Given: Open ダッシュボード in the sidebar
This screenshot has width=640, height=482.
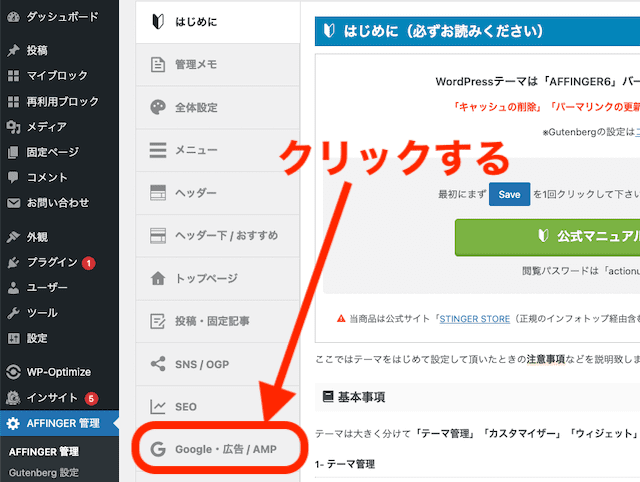Looking at the screenshot, I should click(60, 17).
